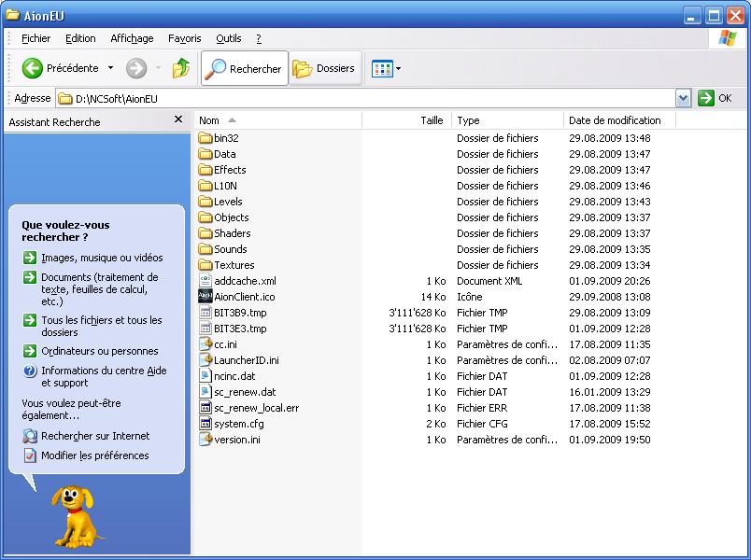Screen dimensions: 751x560
Task: Expand the address bar dropdown arrow
Action: [683, 99]
